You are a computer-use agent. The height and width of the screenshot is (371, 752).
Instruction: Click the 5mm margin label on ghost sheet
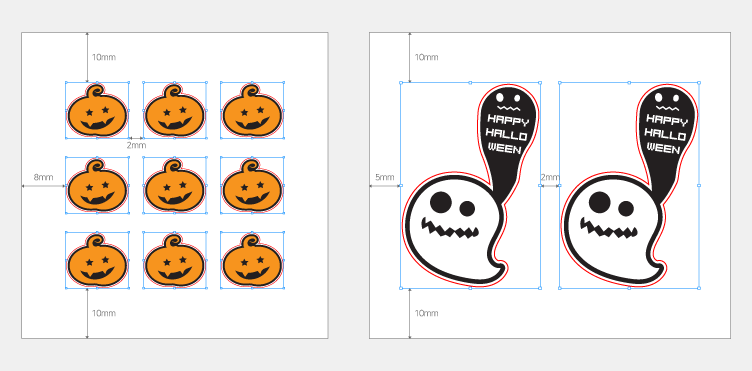pyautogui.click(x=385, y=177)
